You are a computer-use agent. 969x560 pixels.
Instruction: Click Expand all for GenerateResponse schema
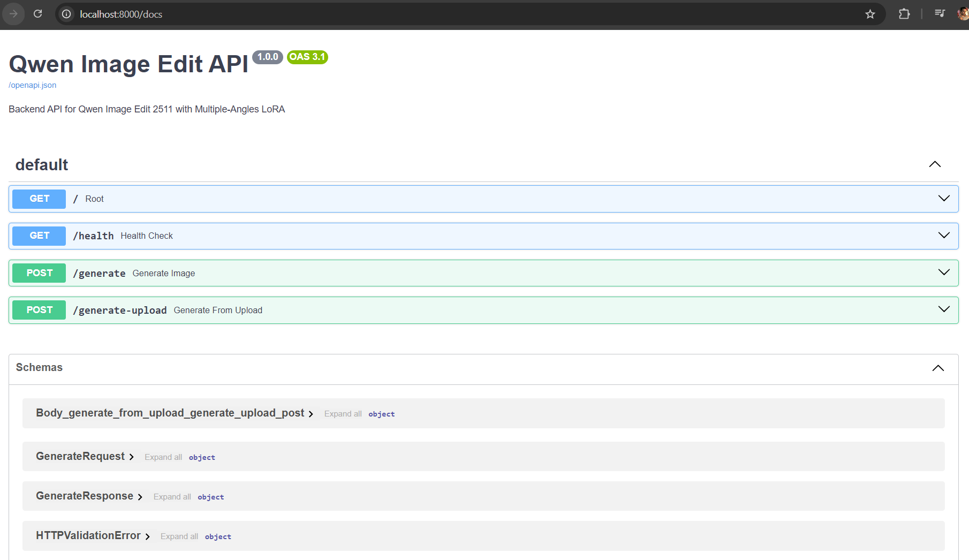pyautogui.click(x=172, y=497)
